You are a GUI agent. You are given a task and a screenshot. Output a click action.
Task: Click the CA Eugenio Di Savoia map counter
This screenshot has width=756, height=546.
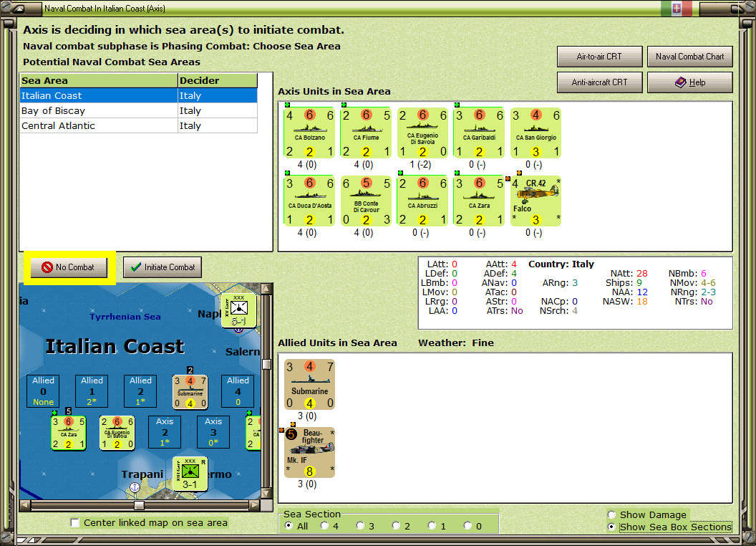coord(117,433)
